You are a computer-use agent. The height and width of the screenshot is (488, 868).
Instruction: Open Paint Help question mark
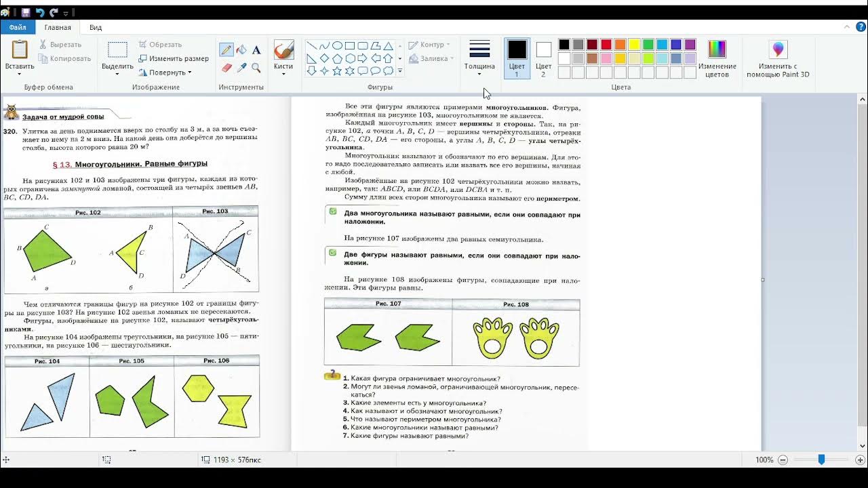point(861,27)
